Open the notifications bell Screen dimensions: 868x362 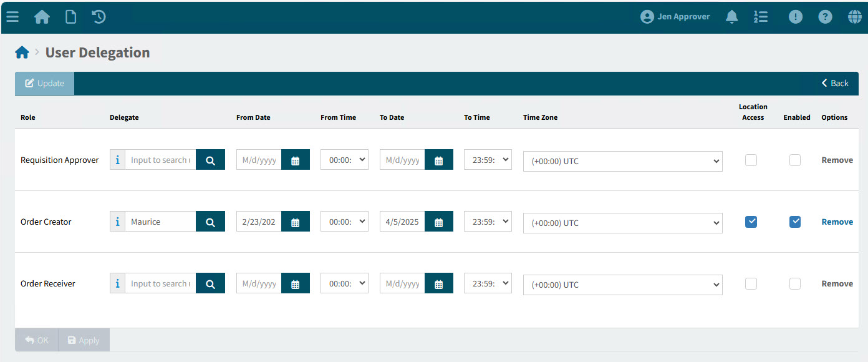(x=732, y=17)
